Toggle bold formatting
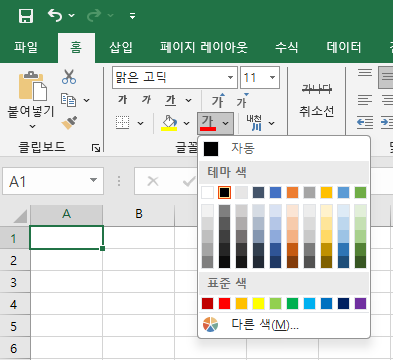This screenshot has height=360, width=393. pyautogui.click(x=123, y=100)
